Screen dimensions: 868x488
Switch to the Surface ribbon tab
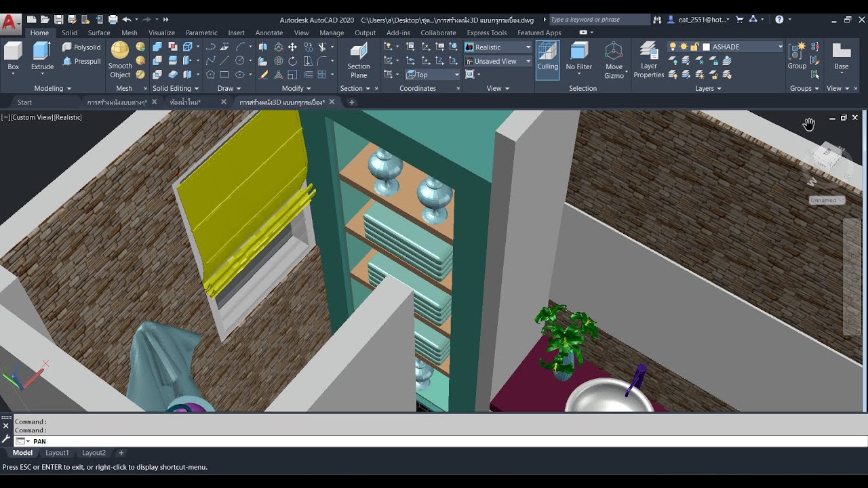pyautogui.click(x=99, y=33)
